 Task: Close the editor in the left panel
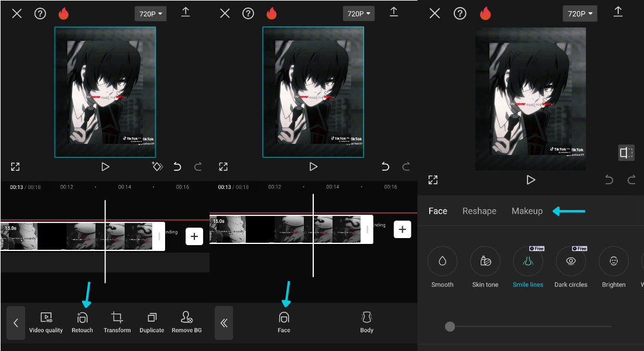pos(17,13)
